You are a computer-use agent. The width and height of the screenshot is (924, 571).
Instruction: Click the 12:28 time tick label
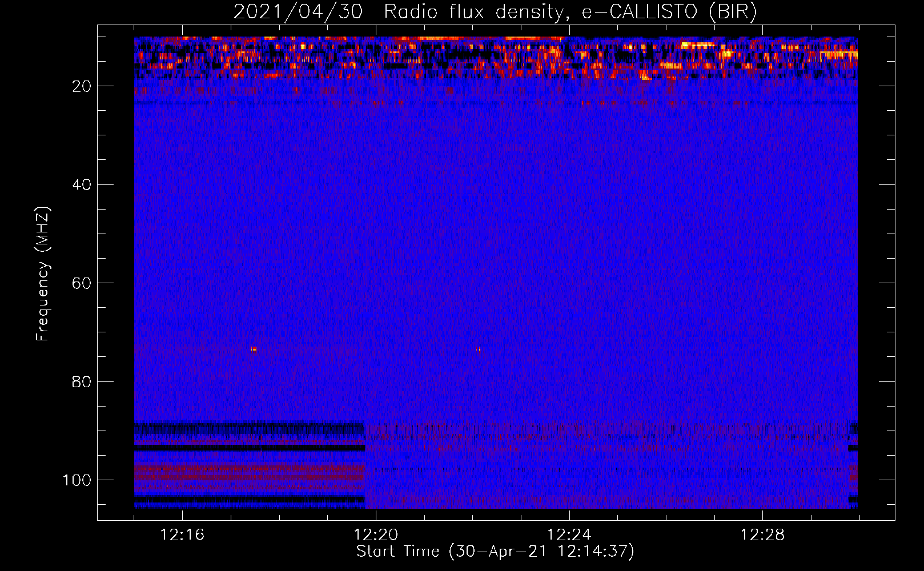pyautogui.click(x=762, y=535)
